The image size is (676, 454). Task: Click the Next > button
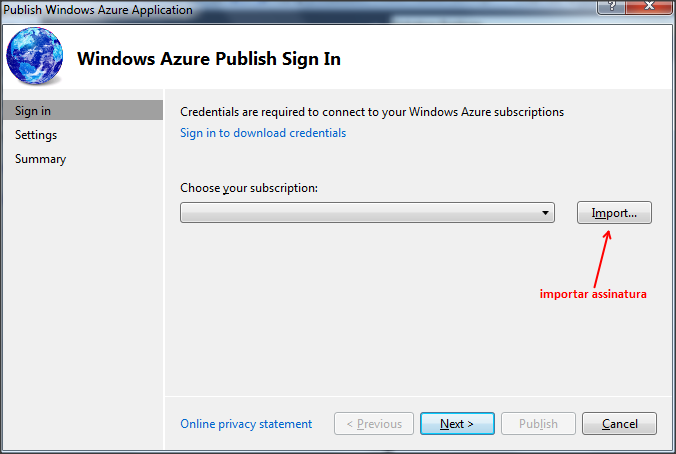pos(457,424)
